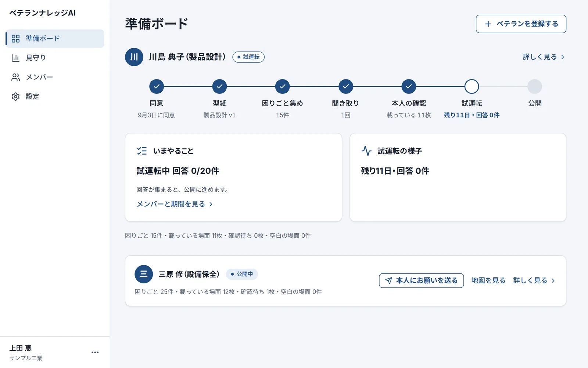
Task: Click 川島 典子 avatar circle 川
Action: click(x=134, y=57)
